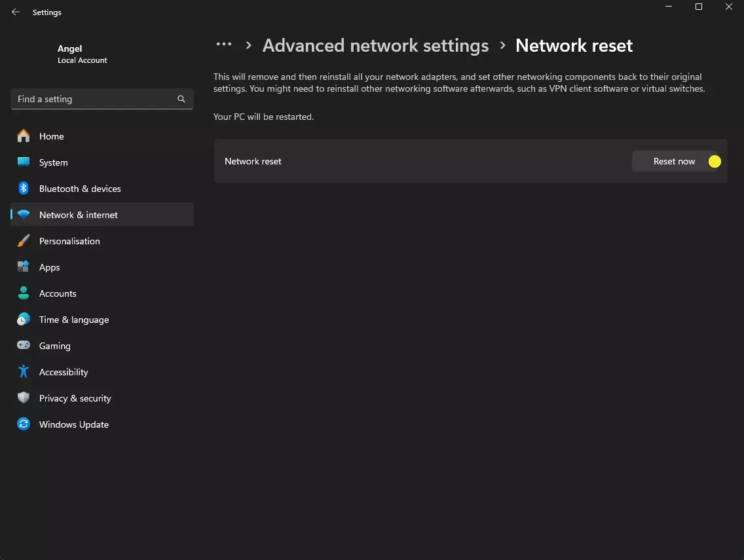Select the Personalisation paintbrush icon
This screenshot has height=560, width=744.
click(x=24, y=241)
